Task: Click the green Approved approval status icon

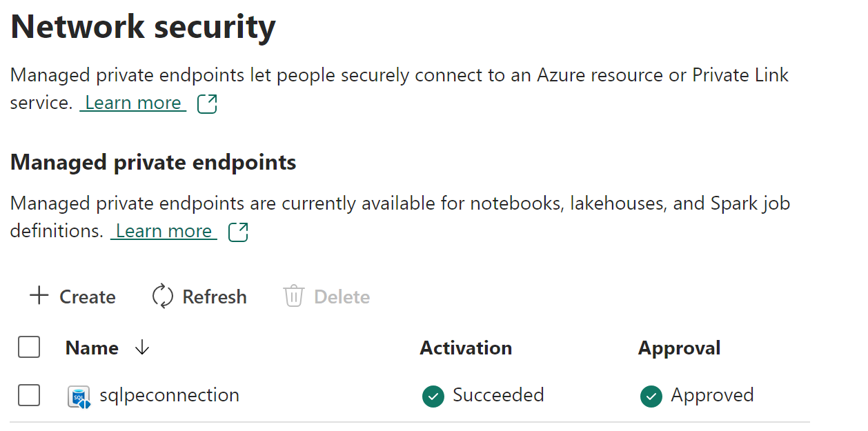Action: 651,397
